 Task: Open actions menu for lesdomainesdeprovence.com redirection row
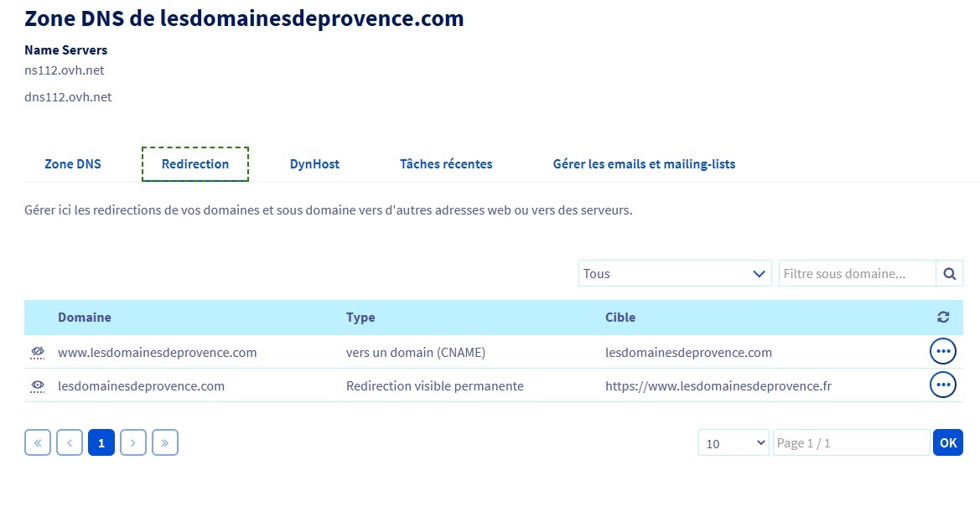[943, 385]
